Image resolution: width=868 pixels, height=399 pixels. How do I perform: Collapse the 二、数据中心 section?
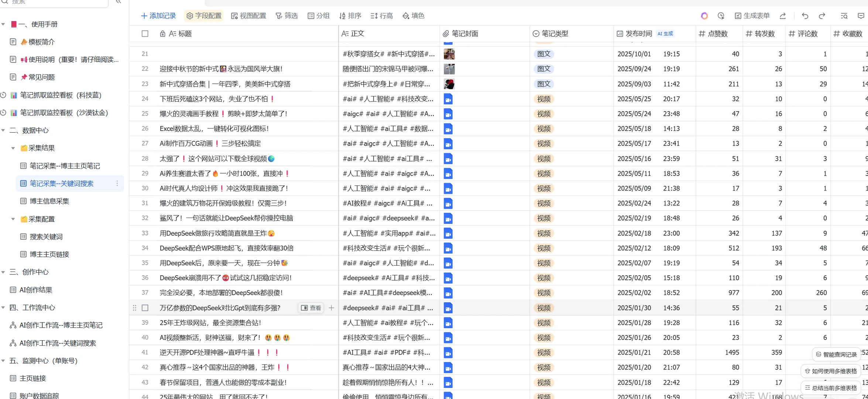[4, 130]
